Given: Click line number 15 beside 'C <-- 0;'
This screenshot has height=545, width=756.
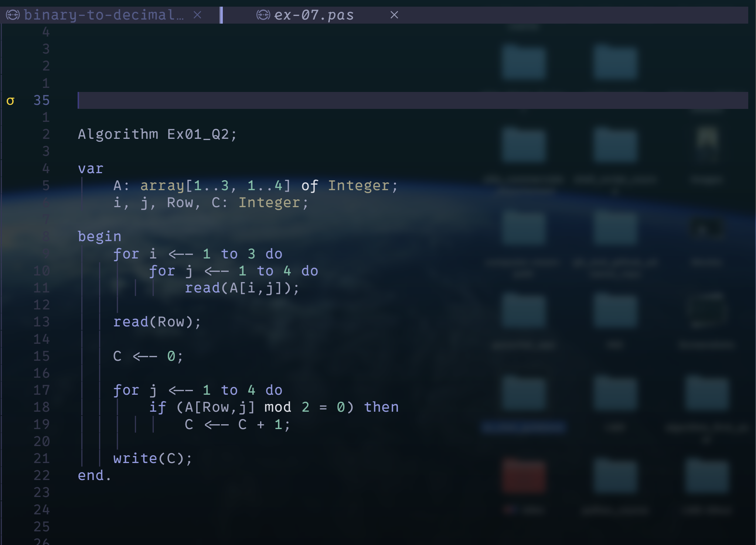Looking at the screenshot, I should pyautogui.click(x=41, y=356).
